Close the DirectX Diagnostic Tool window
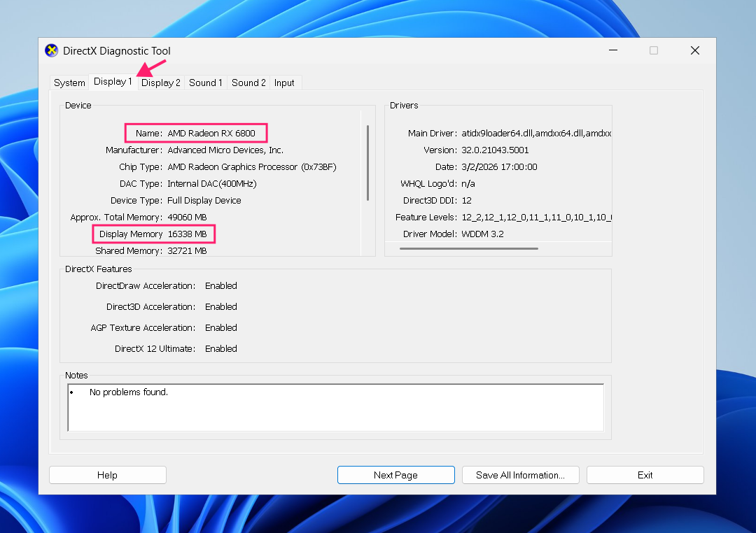 tap(695, 50)
